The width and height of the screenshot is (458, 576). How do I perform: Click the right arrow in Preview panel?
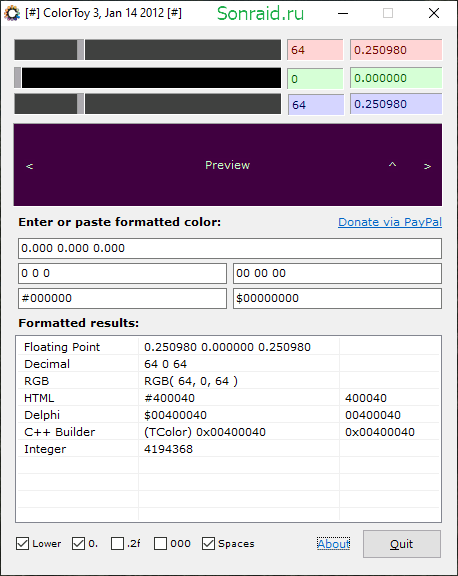pos(427,166)
